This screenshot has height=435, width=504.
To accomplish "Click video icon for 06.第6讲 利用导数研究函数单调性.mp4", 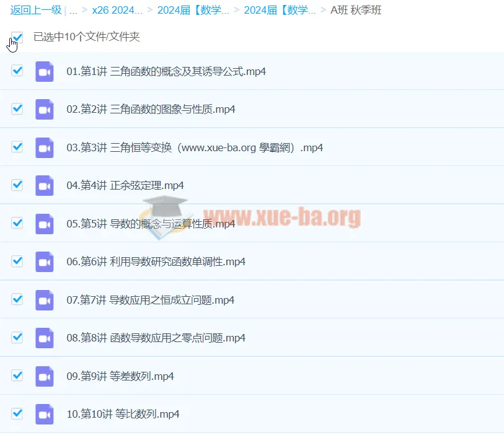I will (x=45, y=261).
